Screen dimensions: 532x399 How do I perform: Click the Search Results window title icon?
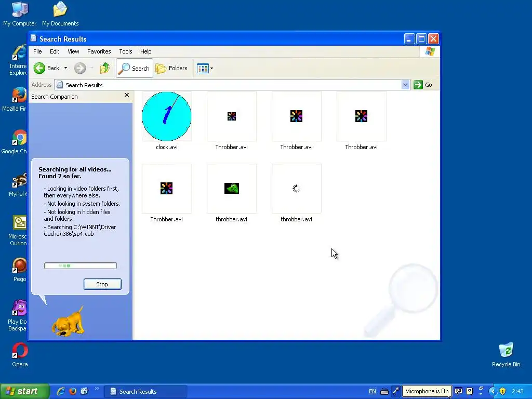(x=34, y=38)
